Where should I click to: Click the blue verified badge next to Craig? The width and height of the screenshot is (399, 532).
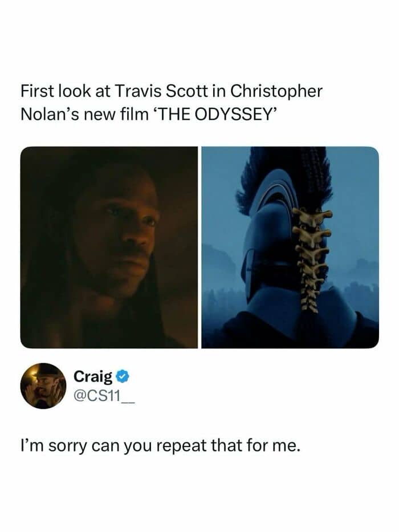coord(123,376)
